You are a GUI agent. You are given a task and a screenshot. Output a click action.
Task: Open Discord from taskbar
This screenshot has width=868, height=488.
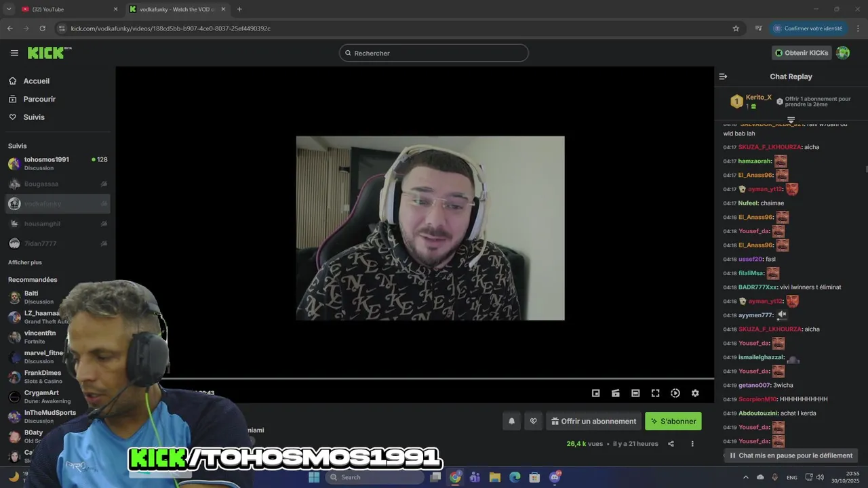555,477
